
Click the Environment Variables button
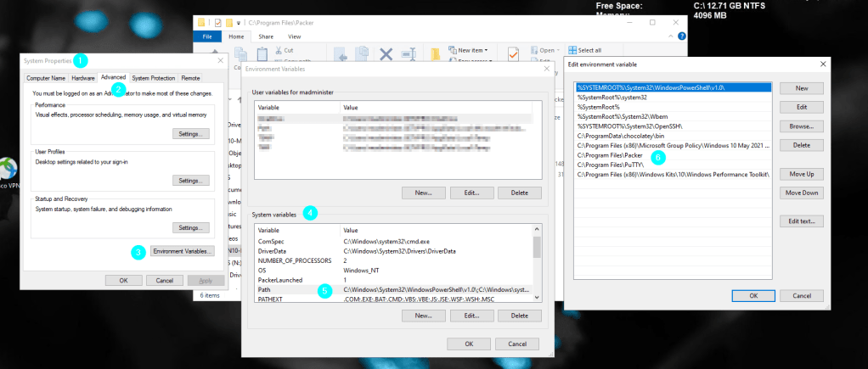pos(183,251)
